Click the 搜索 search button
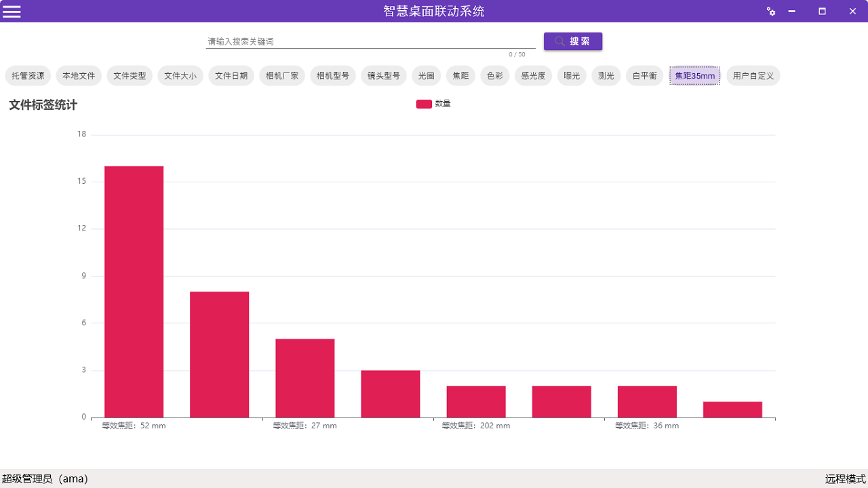 point(573,41)
